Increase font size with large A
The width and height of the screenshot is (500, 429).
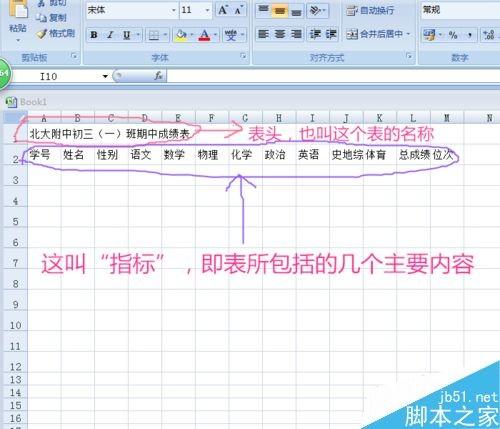pos(223,10)
